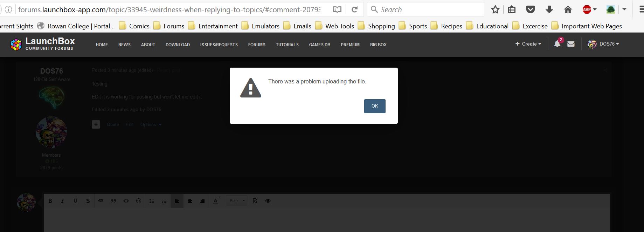Open the Rowan College Portal bookmark

point(76,26)
